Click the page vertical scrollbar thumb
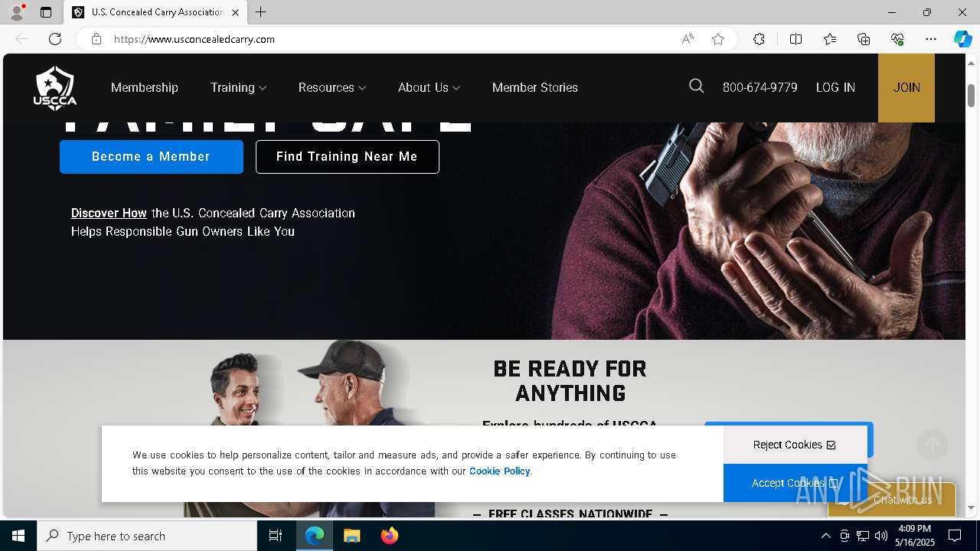Screen dimensions: 980x551 972,96
